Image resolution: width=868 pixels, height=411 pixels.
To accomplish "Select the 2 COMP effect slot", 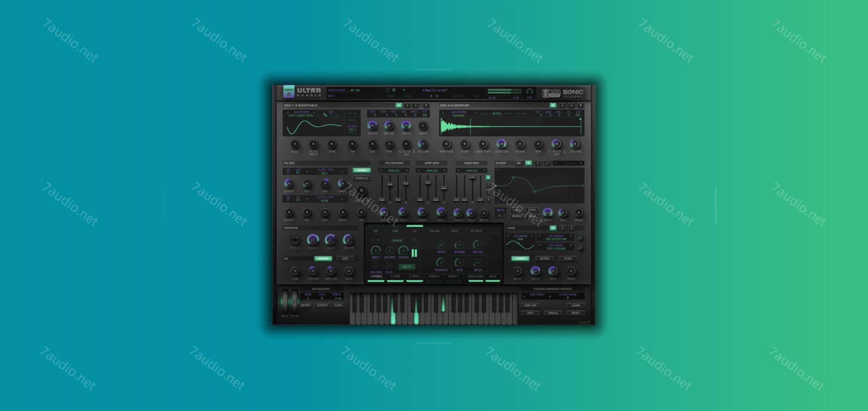I will click(395, 276).
